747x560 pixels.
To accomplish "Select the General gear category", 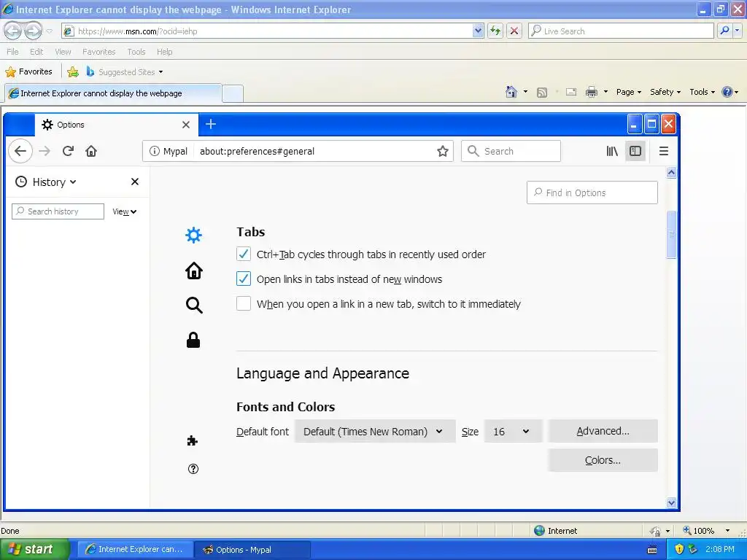I will [x=193, y=235].
